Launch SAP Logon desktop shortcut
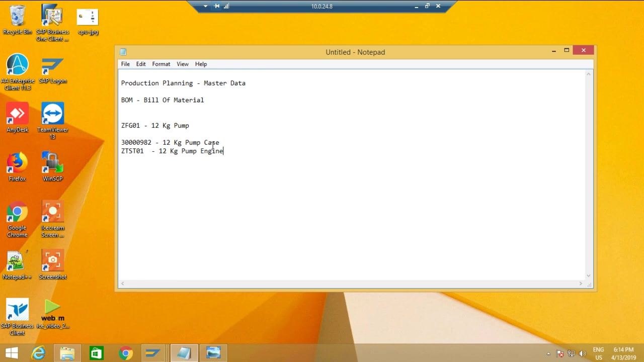This screenshot has height=362, width=644. (x=52, y=70)
